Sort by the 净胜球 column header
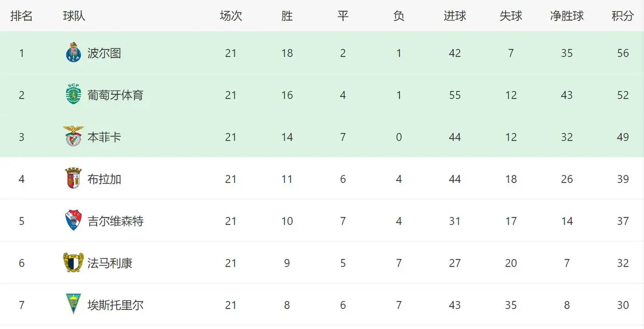This screenshot has width=644, height=329. pyautogui.click(x=567, y=16)
